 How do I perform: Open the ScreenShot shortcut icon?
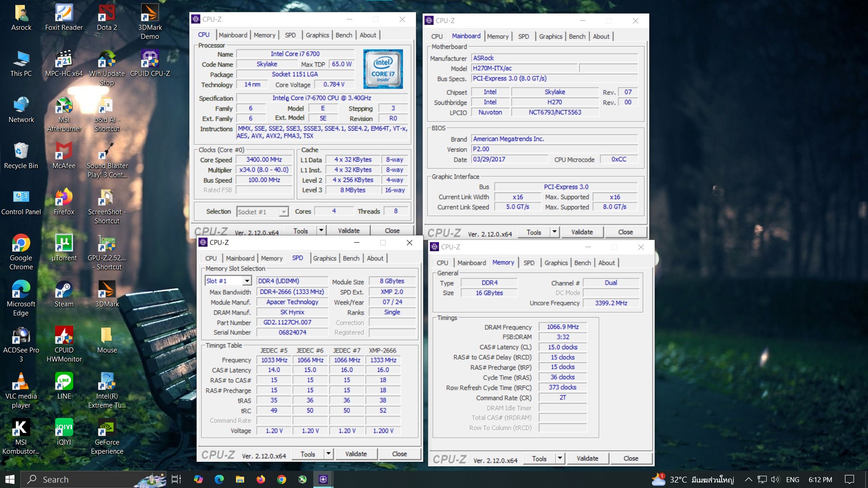[x=107, y=206]
